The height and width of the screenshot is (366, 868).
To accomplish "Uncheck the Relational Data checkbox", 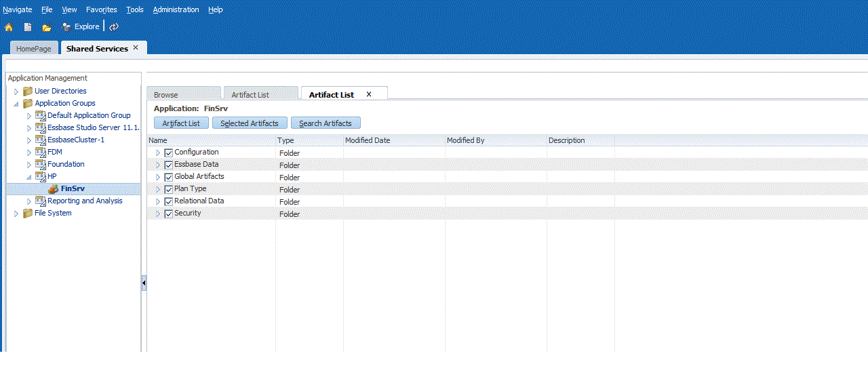I will pos(169,202).
